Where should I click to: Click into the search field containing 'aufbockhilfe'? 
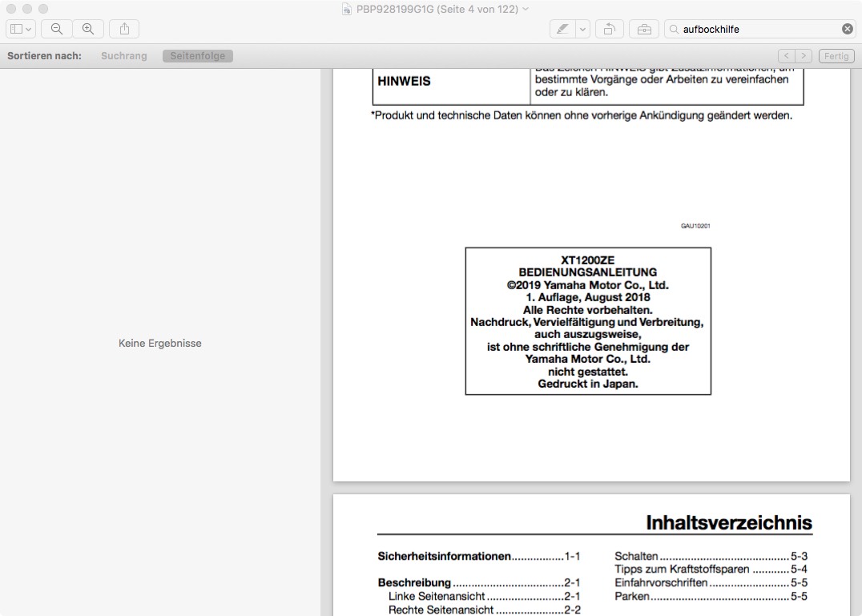click(753, 29)
